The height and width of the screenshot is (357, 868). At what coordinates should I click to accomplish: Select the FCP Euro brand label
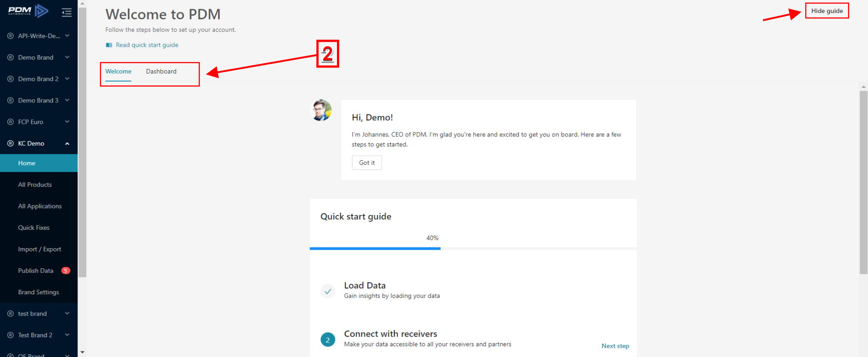click(31, 122)
